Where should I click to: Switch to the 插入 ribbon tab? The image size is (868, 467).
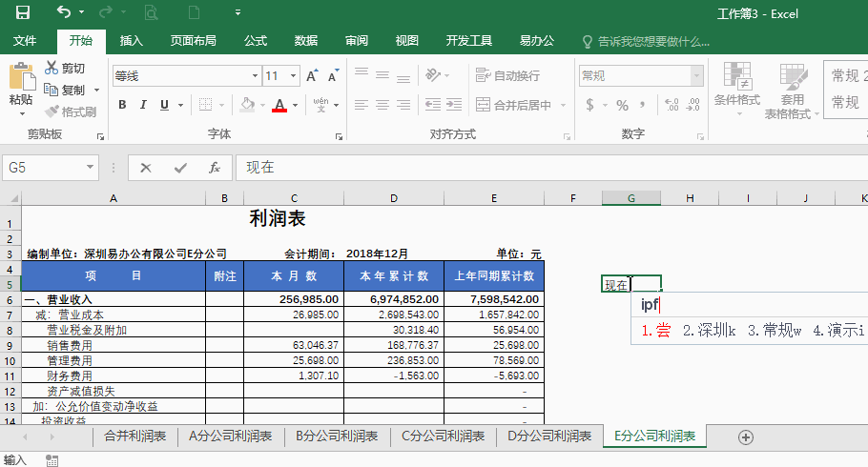[x=132, y=41]
